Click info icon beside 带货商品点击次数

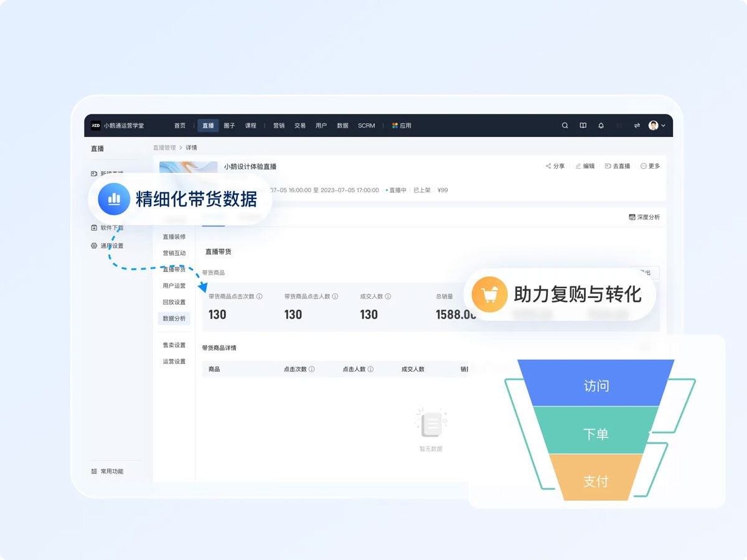pos(260,297)
